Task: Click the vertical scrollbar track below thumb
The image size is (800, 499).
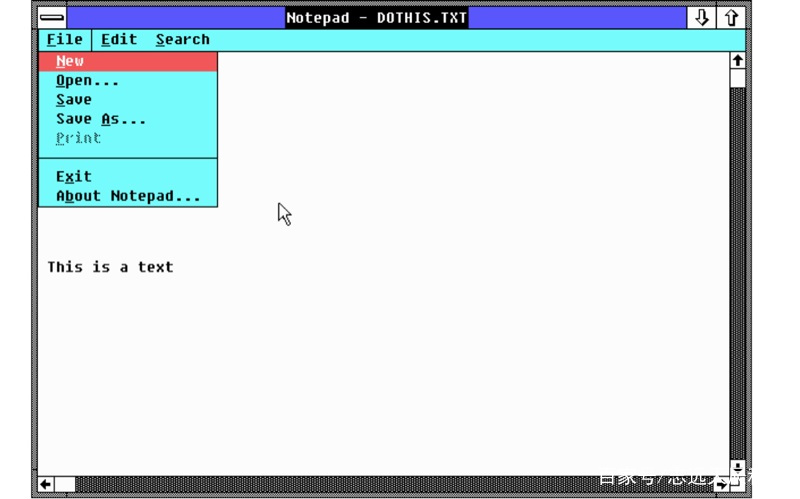Action: 738,273
